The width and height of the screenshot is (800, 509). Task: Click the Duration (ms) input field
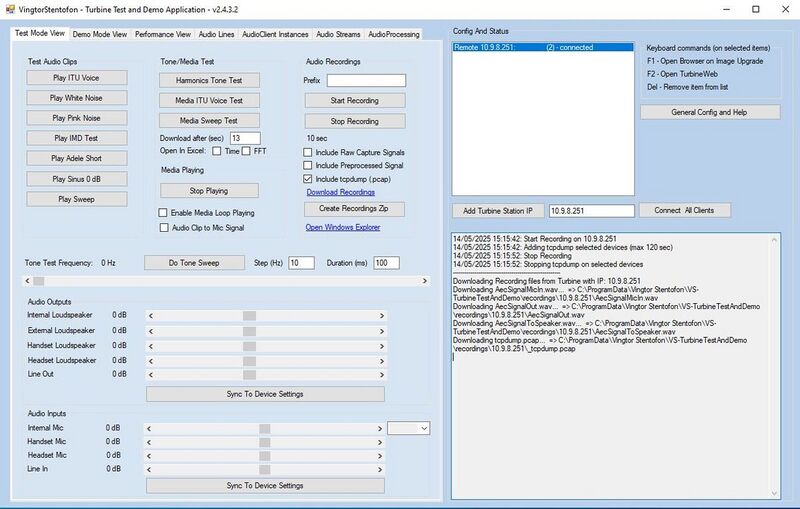[386, 263]
